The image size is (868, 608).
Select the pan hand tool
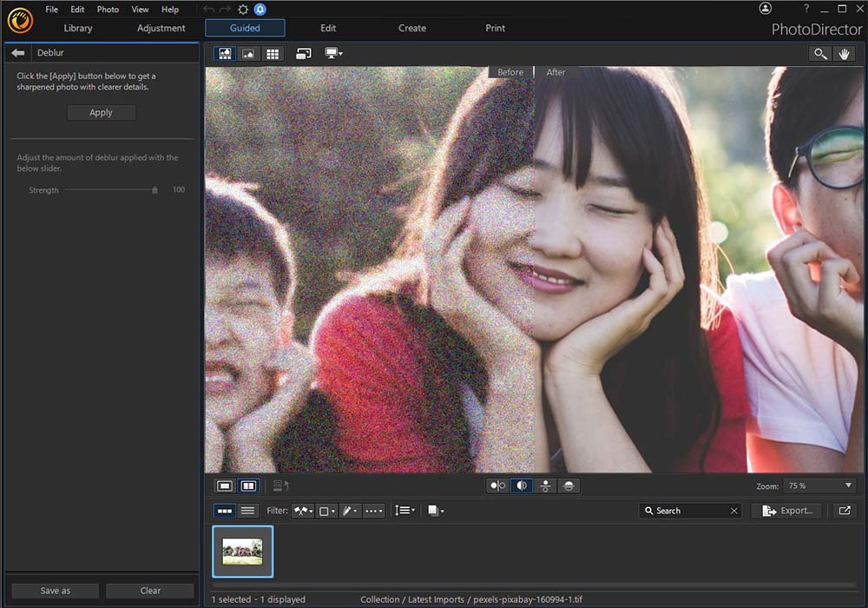click(x=844, y=53)
